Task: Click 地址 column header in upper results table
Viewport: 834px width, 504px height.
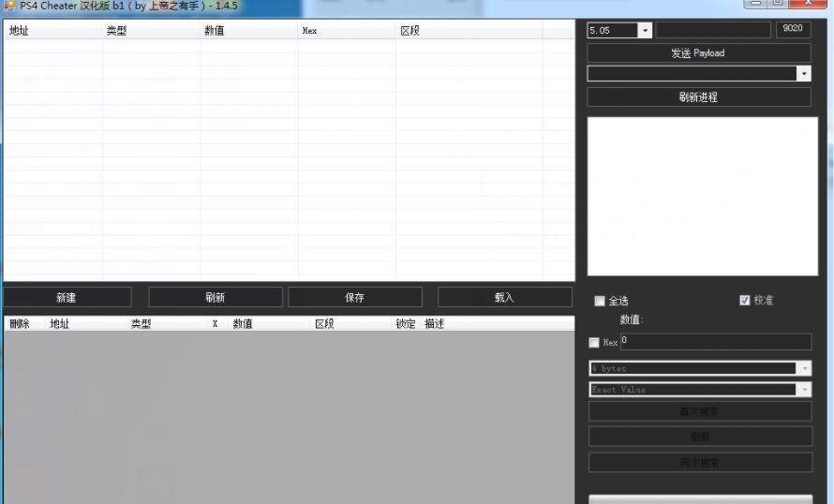Action: (52, 31)
